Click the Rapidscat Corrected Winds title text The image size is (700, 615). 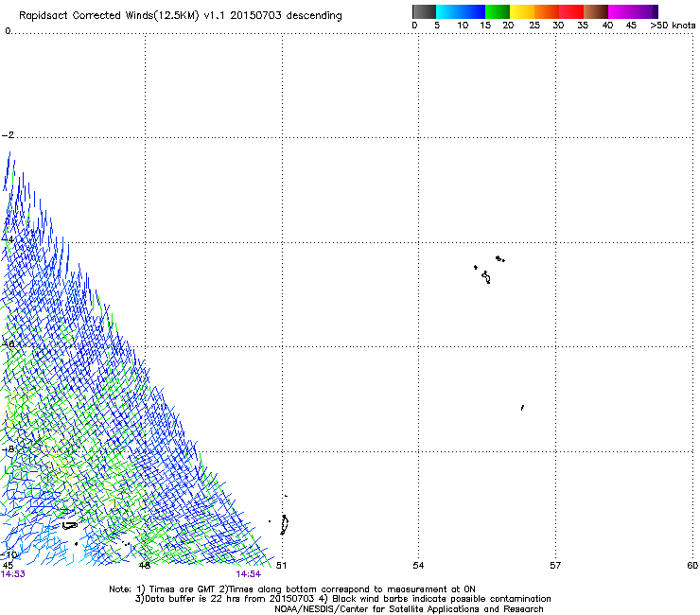tap(181, 16)
